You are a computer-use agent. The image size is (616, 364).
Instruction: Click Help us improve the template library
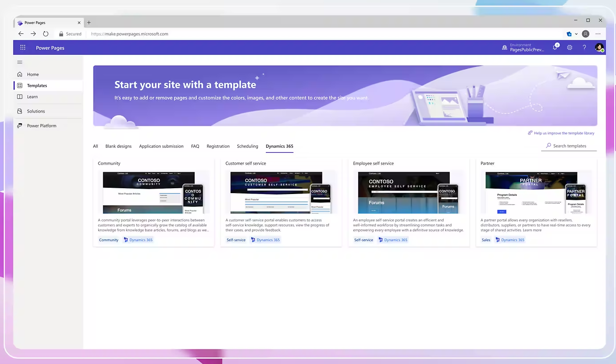click(564, 133)
